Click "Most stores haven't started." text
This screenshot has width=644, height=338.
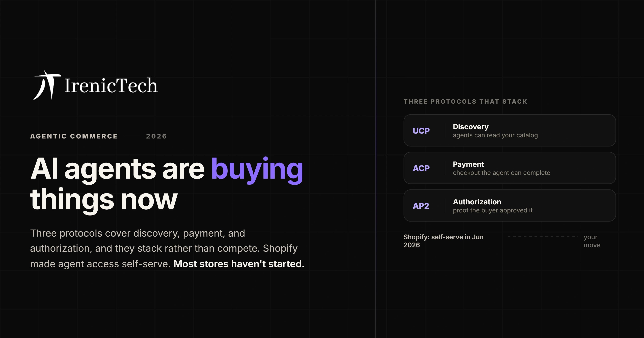click(x=239, y=264)
